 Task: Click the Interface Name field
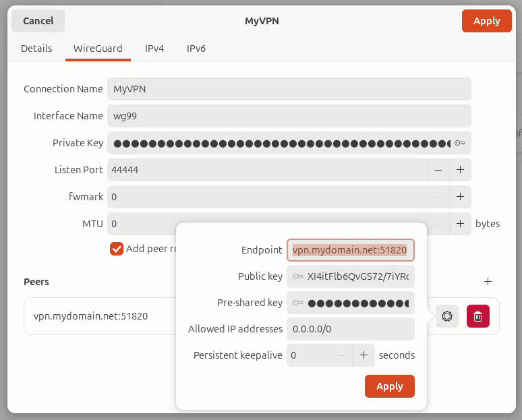289,116
